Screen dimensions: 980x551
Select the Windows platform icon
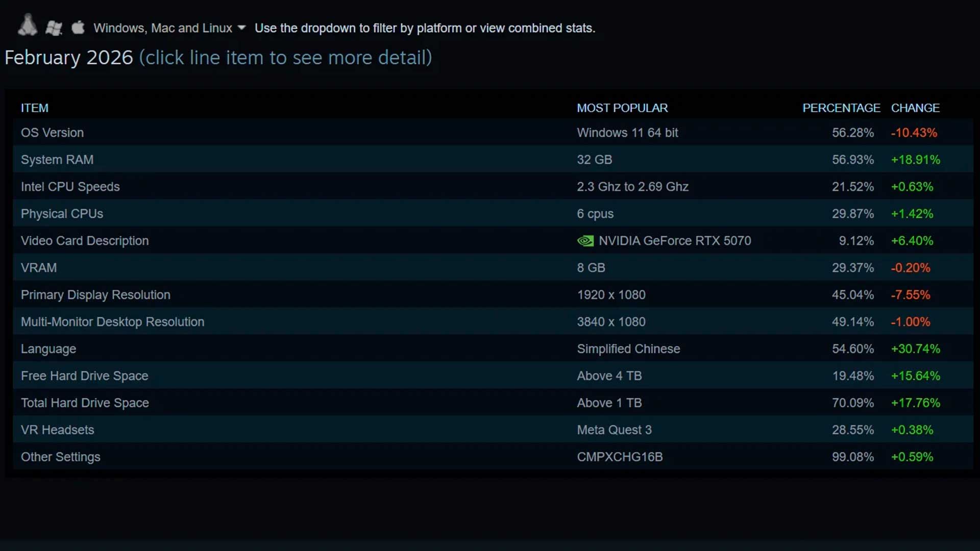point(53,27)
